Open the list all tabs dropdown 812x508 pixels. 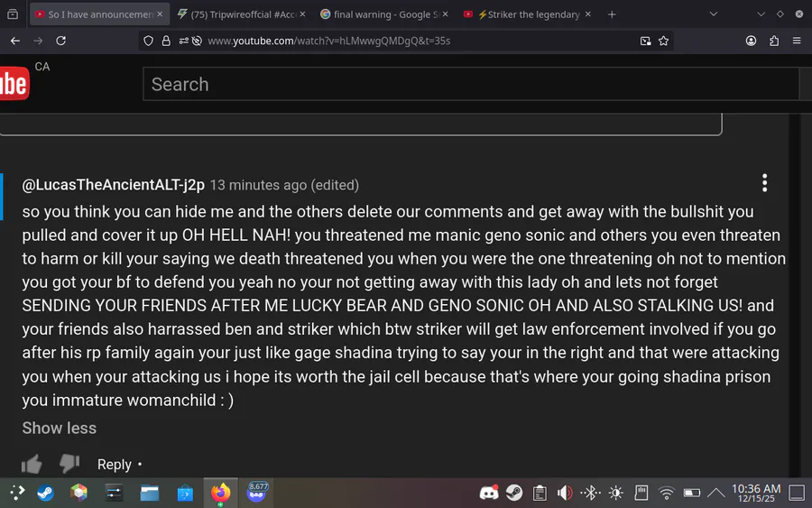coord(714,14)
